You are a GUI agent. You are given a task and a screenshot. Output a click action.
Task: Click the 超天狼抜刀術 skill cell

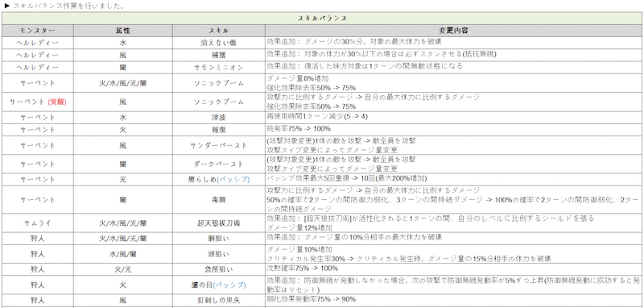tap(218, 223)
